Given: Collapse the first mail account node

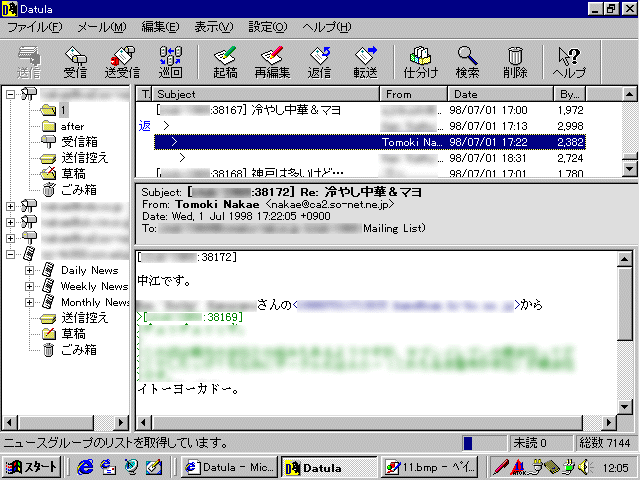Looking at the screenshot, I should (11, 95).
